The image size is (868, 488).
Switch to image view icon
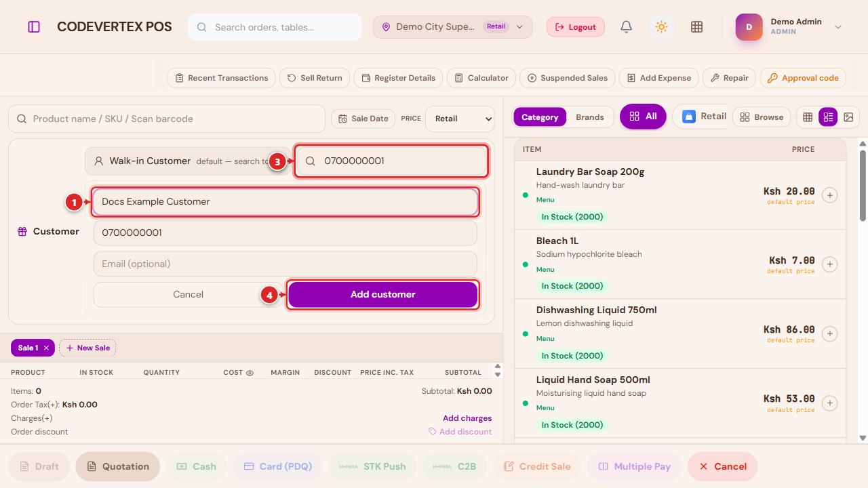pyautogui.click(x=848, y=117)
